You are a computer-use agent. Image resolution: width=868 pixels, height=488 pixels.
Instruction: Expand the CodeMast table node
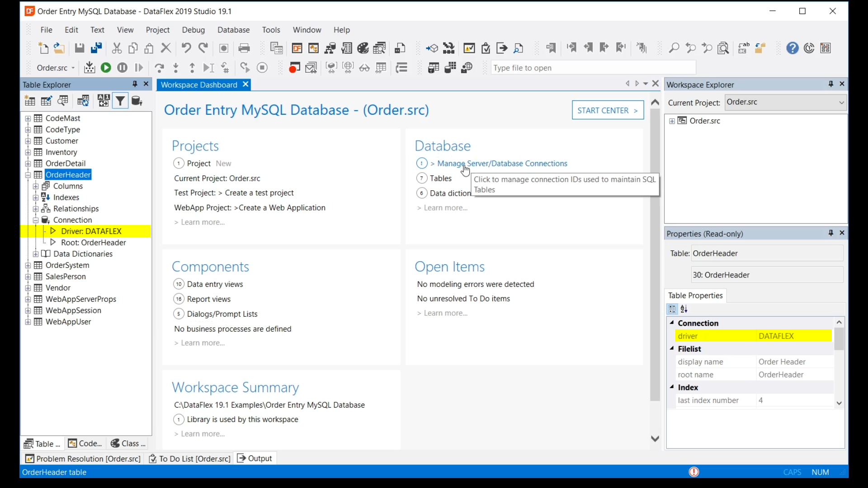click(x=28, y=118)
